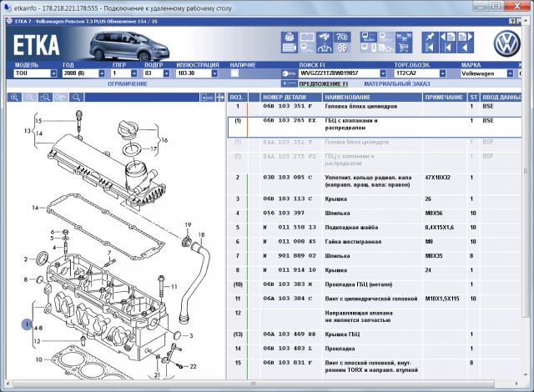Click the handshake icon in the toolbar
Viewport: 534px width, 392px height.
(325, 37)
